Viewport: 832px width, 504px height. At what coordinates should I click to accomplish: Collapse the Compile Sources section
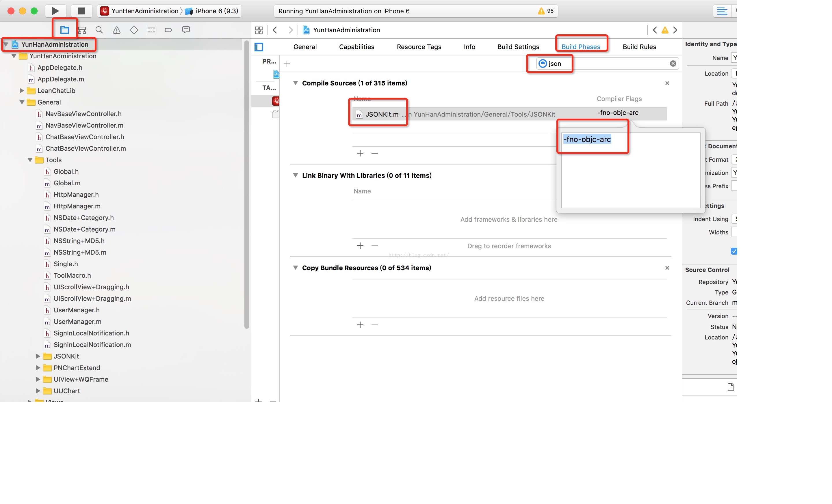[296, 83]
